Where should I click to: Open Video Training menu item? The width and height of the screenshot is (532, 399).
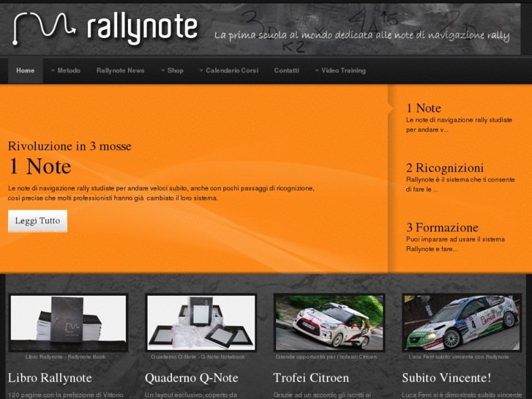343,70
